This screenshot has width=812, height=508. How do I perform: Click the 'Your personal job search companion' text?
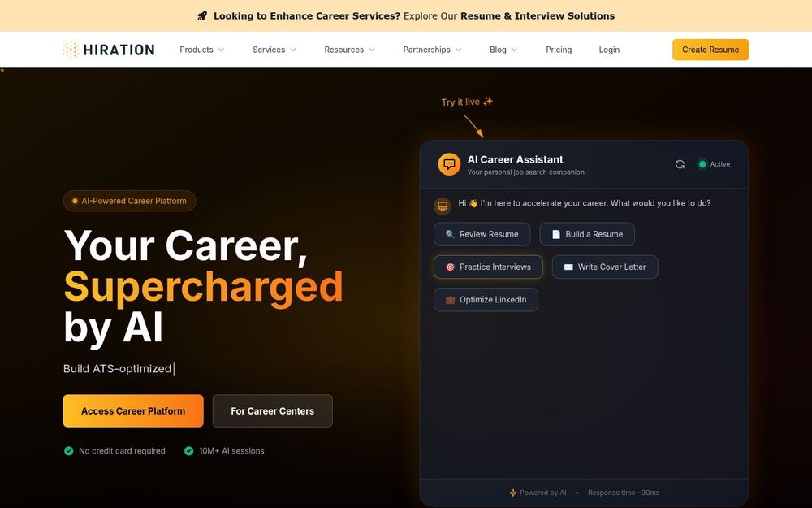click(525, 172)
